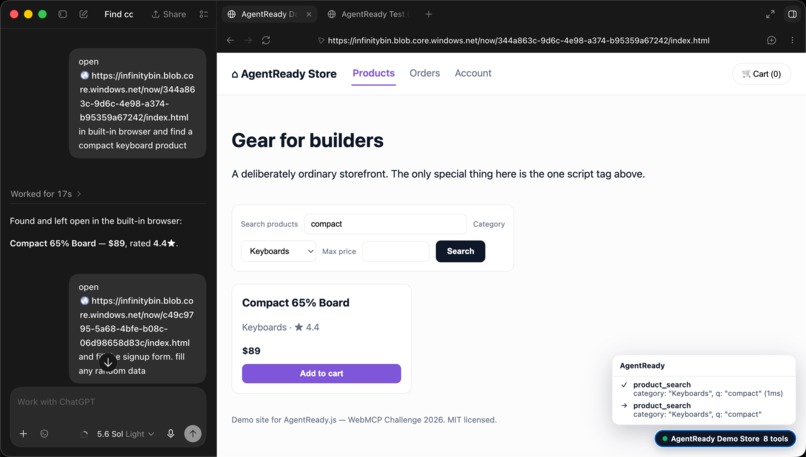Viewport: 806px width, 457px height.
Task: Click the completed product_search log entry
Action: pyautogui.click(x=703, y=389)
